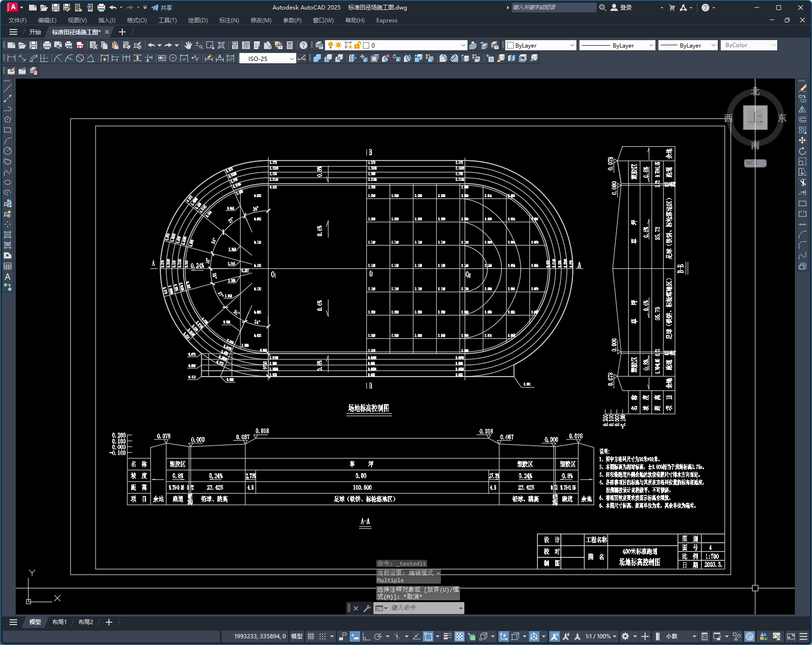Select the Circle draw tool
812x645 pixels.
(8, 151)
